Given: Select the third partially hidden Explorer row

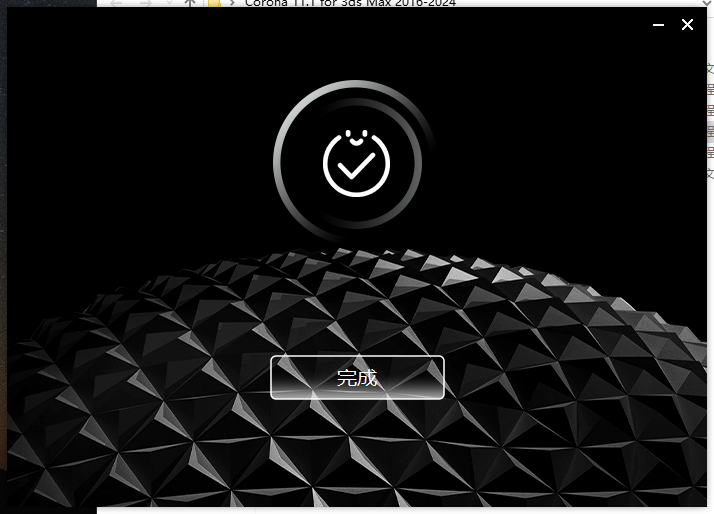Looking at the screenshot, I should click(x=710, y=110).
